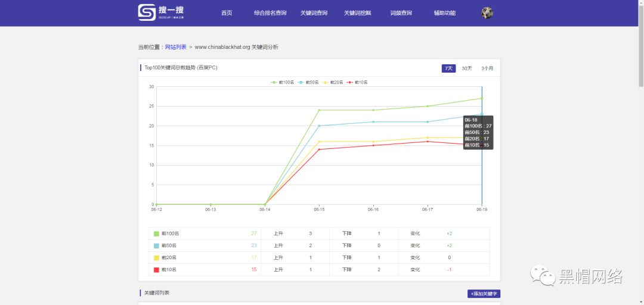
Task: Click the 搜一搜 site logo
Action: [x=161, y=13]
